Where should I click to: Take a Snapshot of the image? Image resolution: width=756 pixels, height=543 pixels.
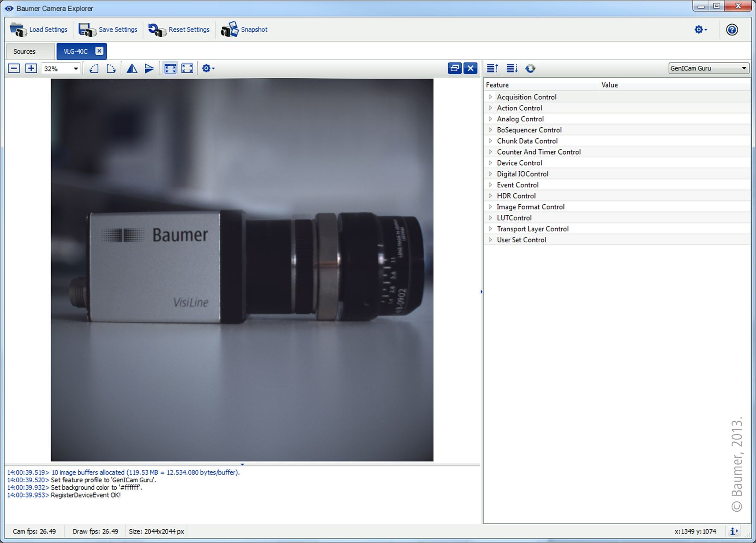(x=244, y=29)
